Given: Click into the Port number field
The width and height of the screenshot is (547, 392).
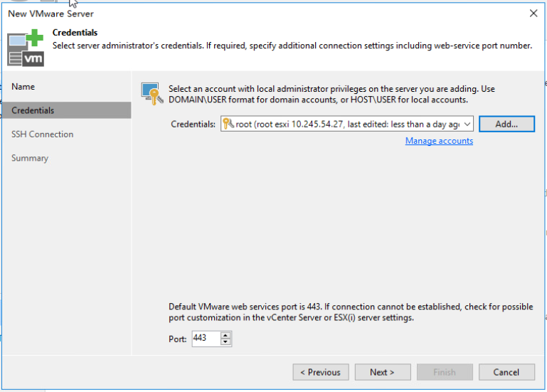Looking at the screenshot, I should [x=206, y=339].
